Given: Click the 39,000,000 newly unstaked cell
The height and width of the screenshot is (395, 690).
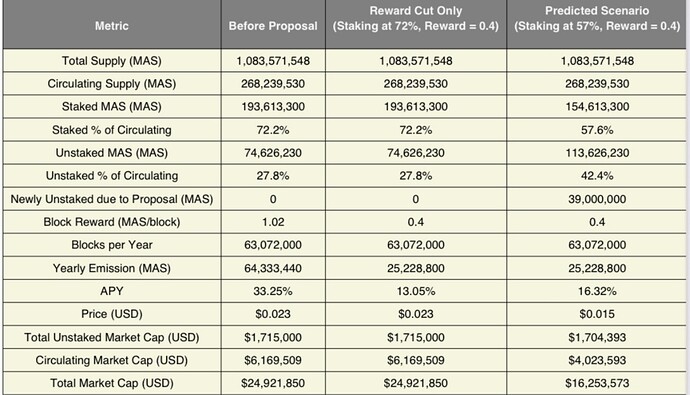Looking at the screenshot, I should pyautogui.click(x=597, y=199).
